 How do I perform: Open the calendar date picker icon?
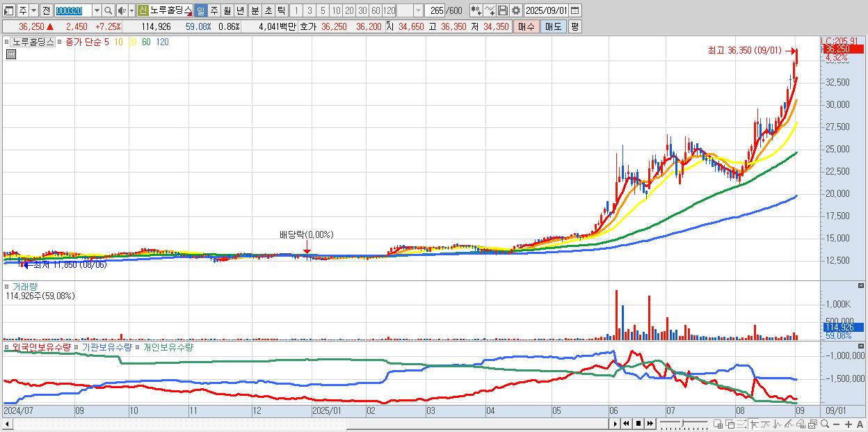[575, 10]
